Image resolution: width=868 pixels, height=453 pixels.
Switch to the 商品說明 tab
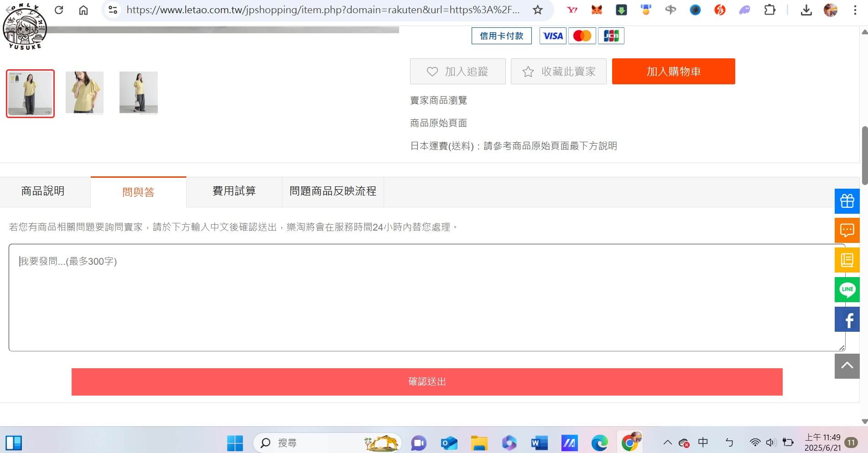click(43, 191)
